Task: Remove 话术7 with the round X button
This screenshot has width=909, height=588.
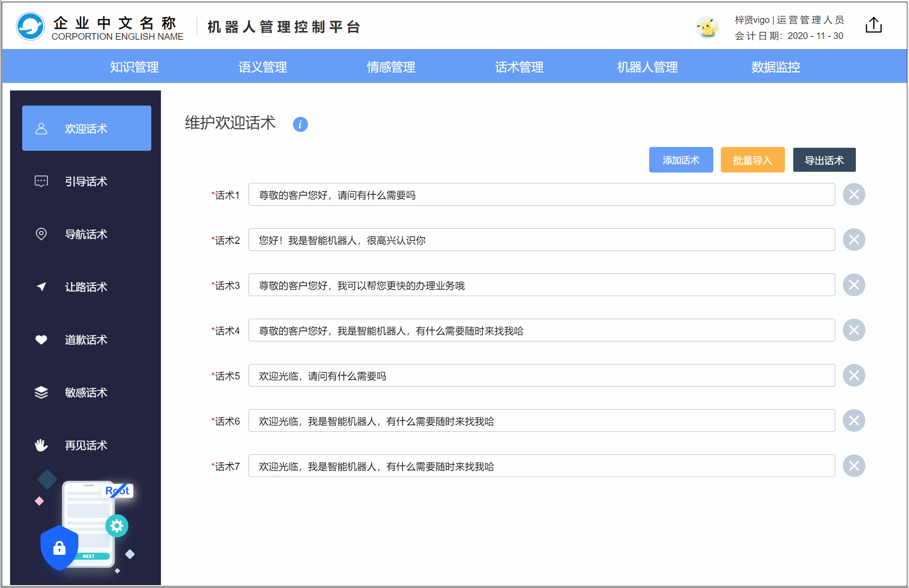Action: (x=854, y=466)
